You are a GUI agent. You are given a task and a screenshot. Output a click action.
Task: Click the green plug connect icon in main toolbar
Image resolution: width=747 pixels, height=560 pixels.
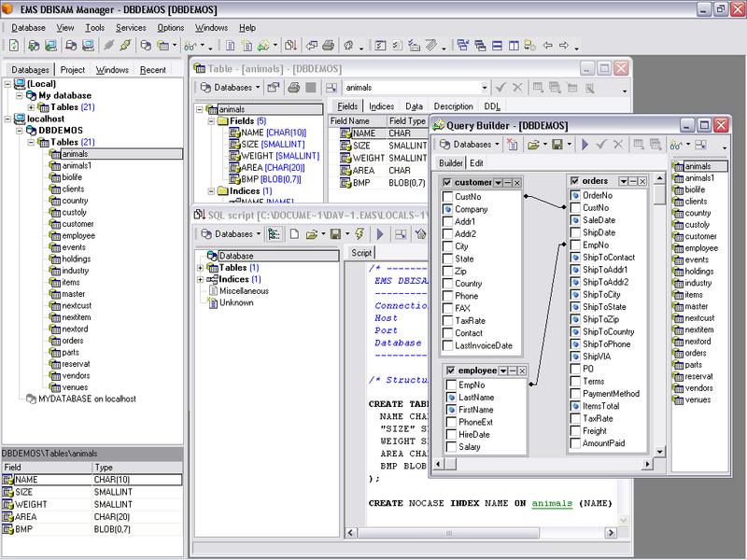coord(125,45)
